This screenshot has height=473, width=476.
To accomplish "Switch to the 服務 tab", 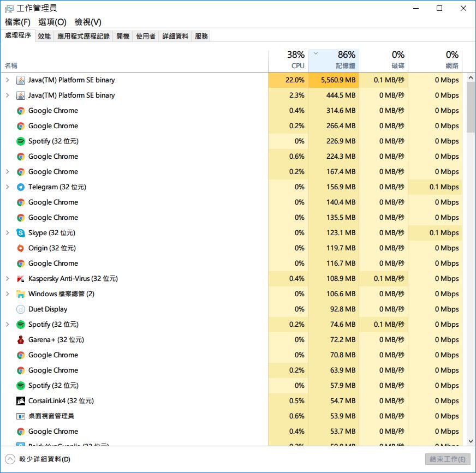I will pos(201,37).
